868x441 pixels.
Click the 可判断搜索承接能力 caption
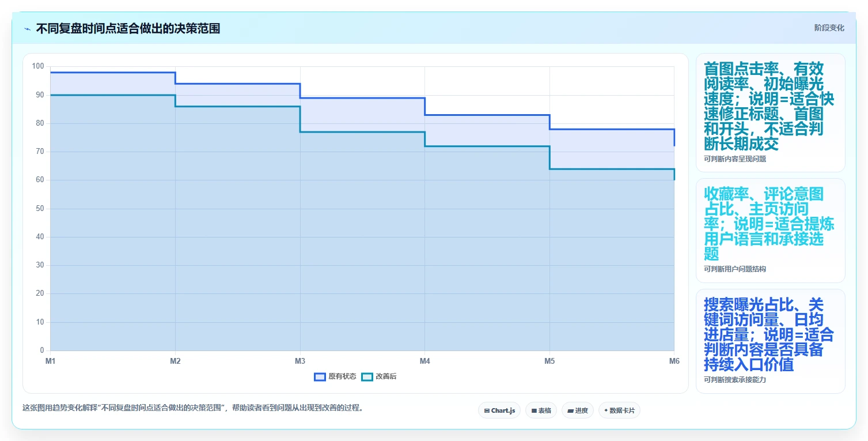click(x=735, y=380)
